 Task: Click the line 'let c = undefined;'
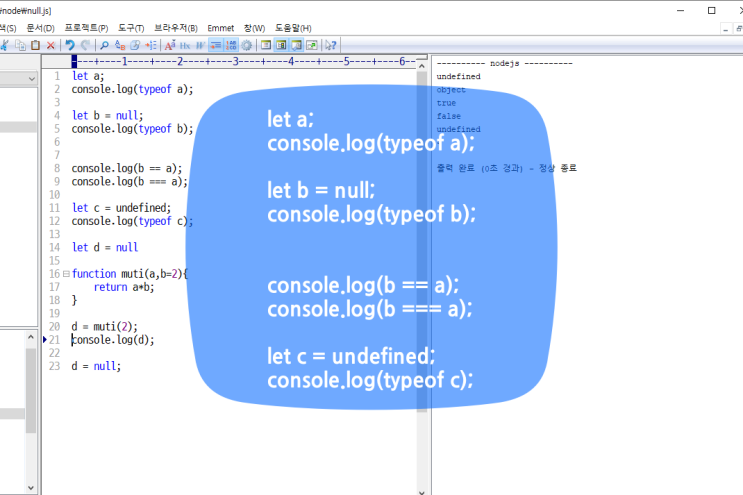click(121, 208)
